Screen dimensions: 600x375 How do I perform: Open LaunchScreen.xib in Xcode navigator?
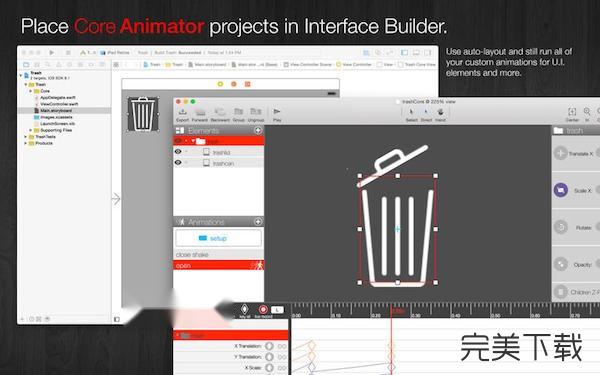pyautogui.click(x=57, y=123)
